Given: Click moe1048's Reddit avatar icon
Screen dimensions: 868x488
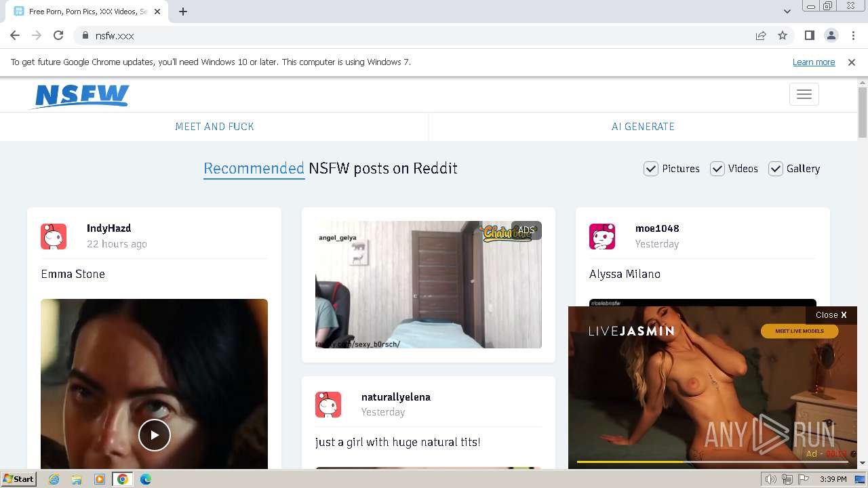Looking at the screenshot, I should (602, 237).
